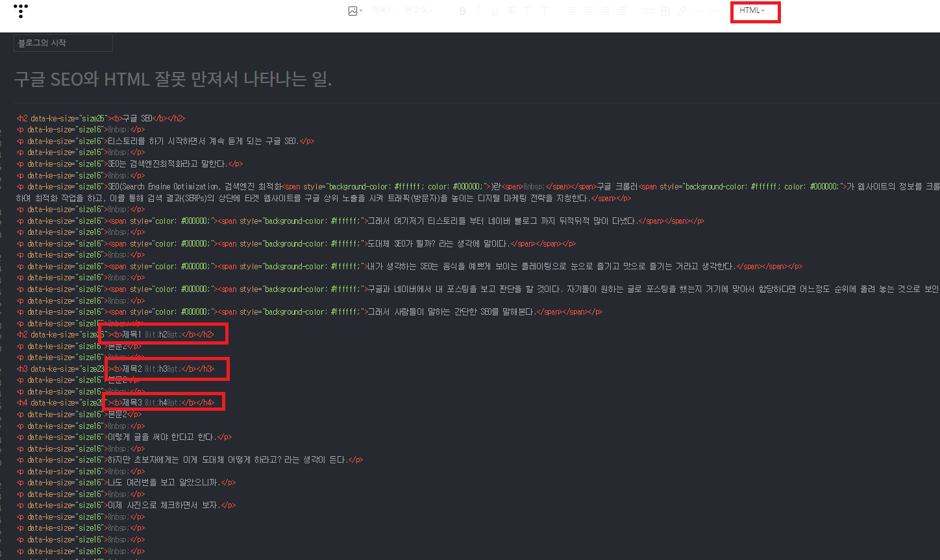Open the 블로그의 시작 category selector
Viewport: 940px width, 560px height.
[x=63, y=43]
